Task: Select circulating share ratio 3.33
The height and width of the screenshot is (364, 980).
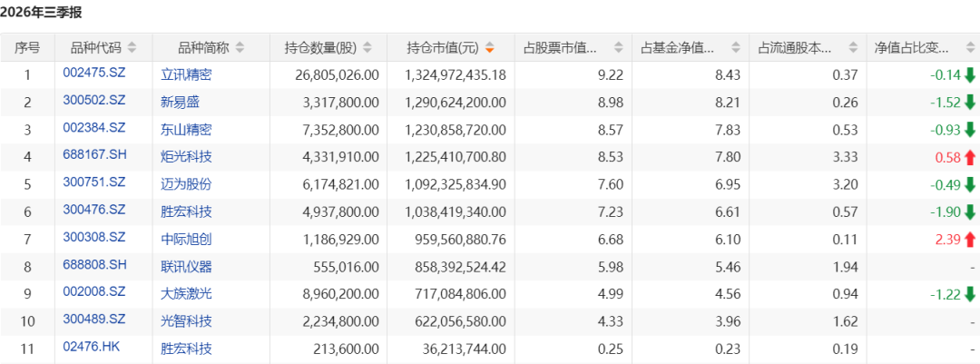Action: 847,158
